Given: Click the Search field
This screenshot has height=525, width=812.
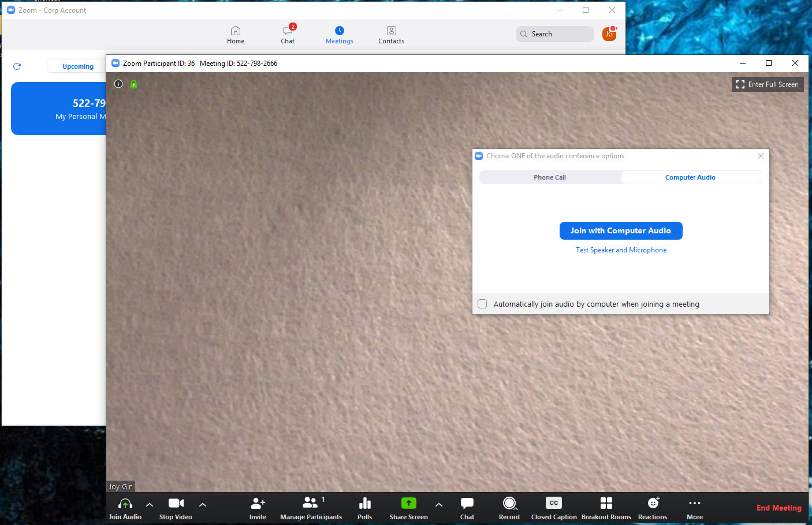Looking at the screenshot, I should (554, 33).
